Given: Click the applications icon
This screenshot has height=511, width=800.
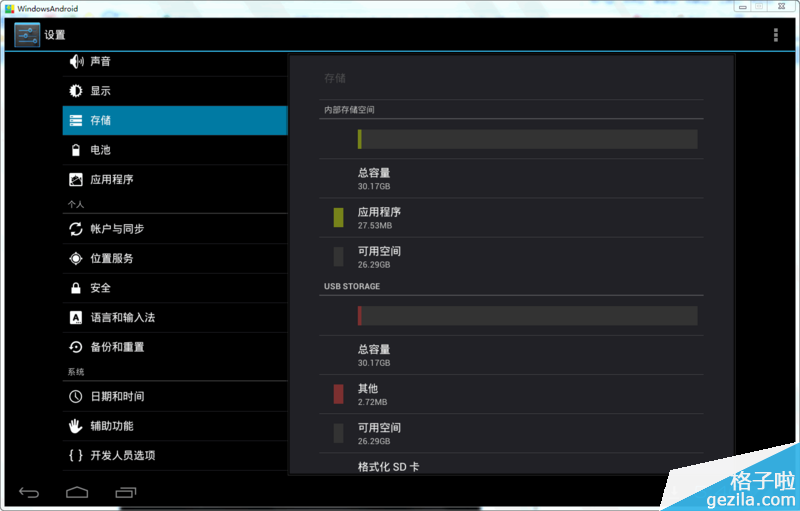Looking at the screenshot, I should pos(76,180).
